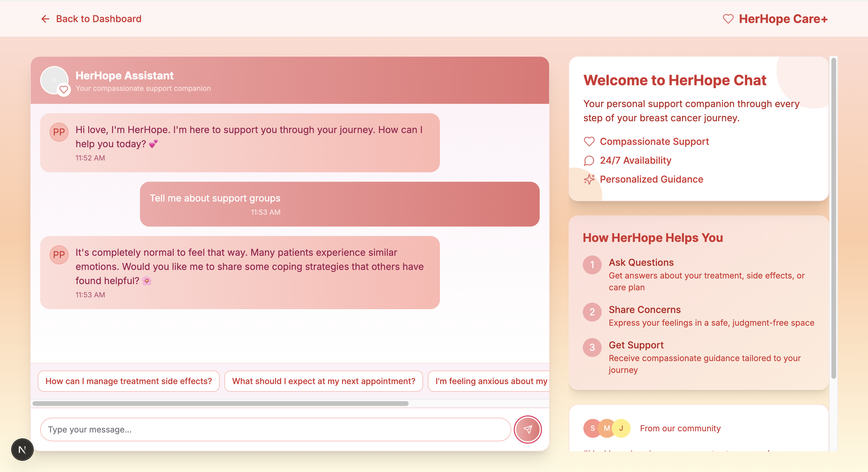Choose 'How can I manage treatment side effects?' suggestion

(x=128, y=381)
